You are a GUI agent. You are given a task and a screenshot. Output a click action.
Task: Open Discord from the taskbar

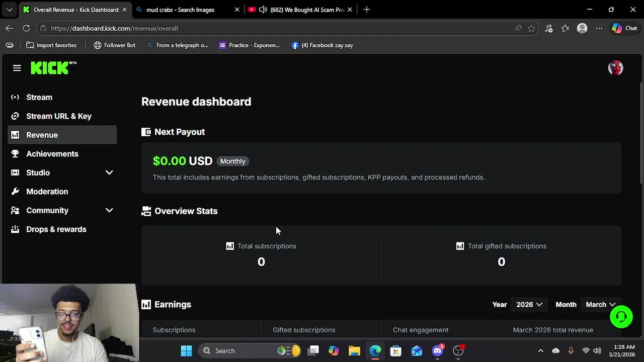point(438,351)
